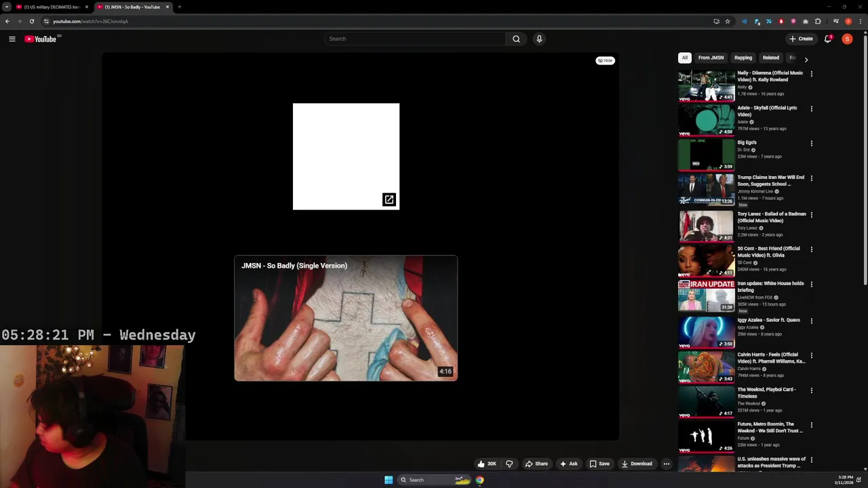Open the Extensions puzzle icon
Screen dimensions: 868x488
click(x=818, y=21)
